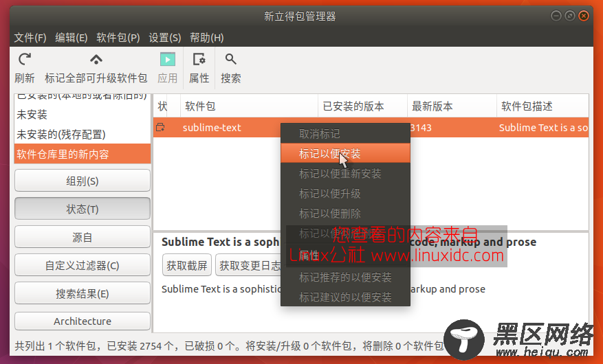Click the Search (搜索) magnifier icon

click(231, 60)
